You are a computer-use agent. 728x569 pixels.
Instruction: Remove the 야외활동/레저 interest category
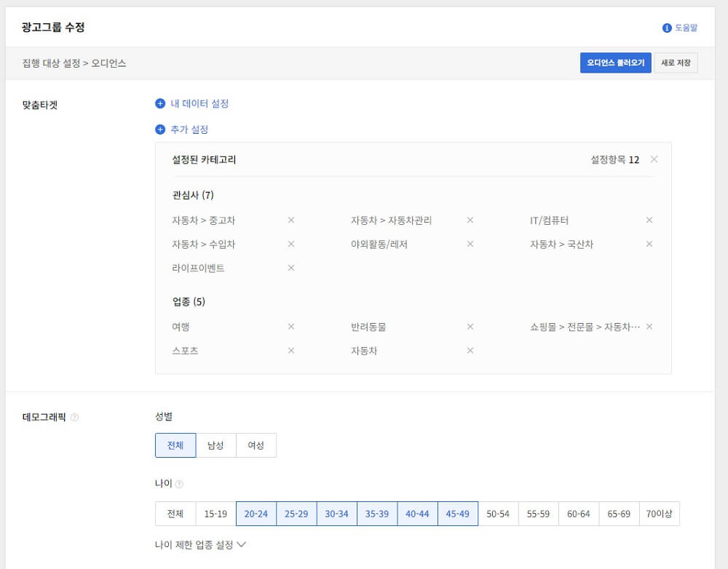tap(470, 244)
